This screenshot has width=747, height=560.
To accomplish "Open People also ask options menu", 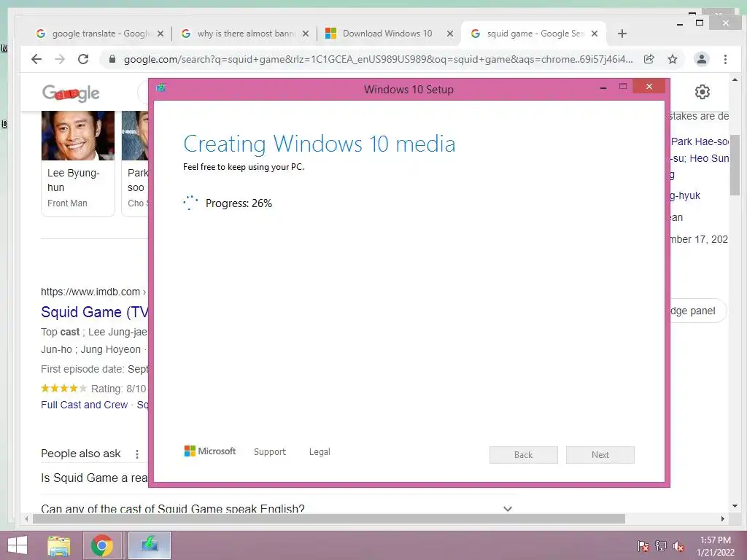I will pos(136,454).
